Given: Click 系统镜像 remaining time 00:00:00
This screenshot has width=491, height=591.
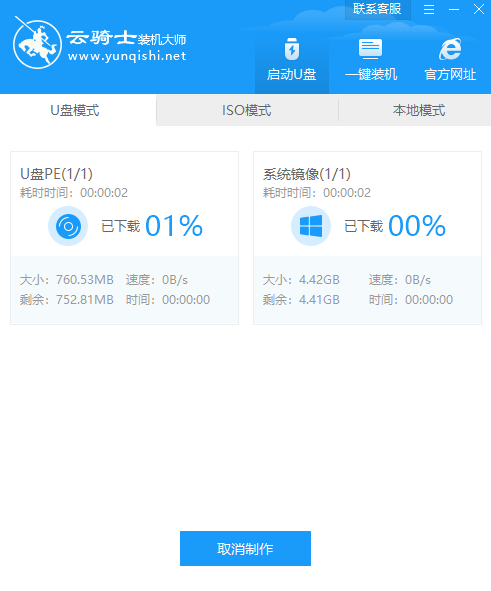Looking at the screenshot, I should 429,300.
